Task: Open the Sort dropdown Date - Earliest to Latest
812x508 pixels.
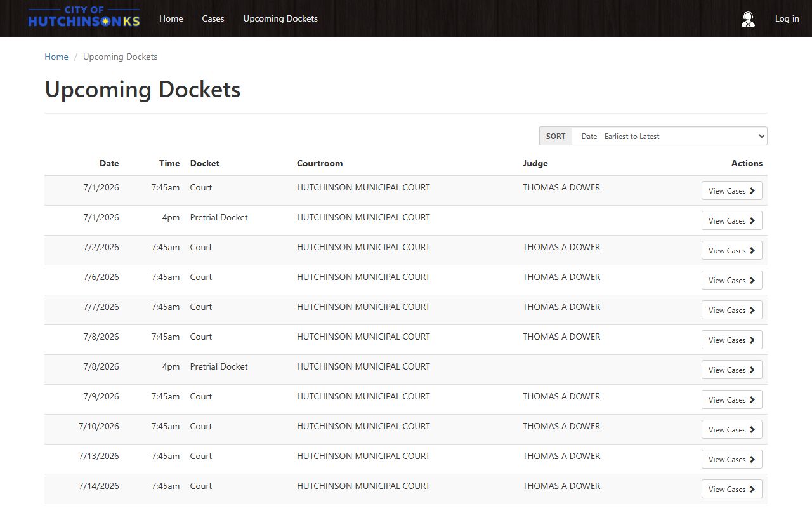Action: tap(669, 136)
